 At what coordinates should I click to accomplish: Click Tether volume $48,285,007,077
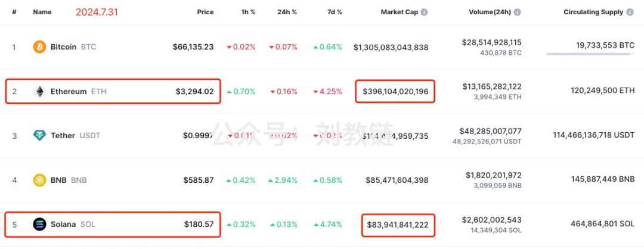pyautogui.click(x=491, y=131)
